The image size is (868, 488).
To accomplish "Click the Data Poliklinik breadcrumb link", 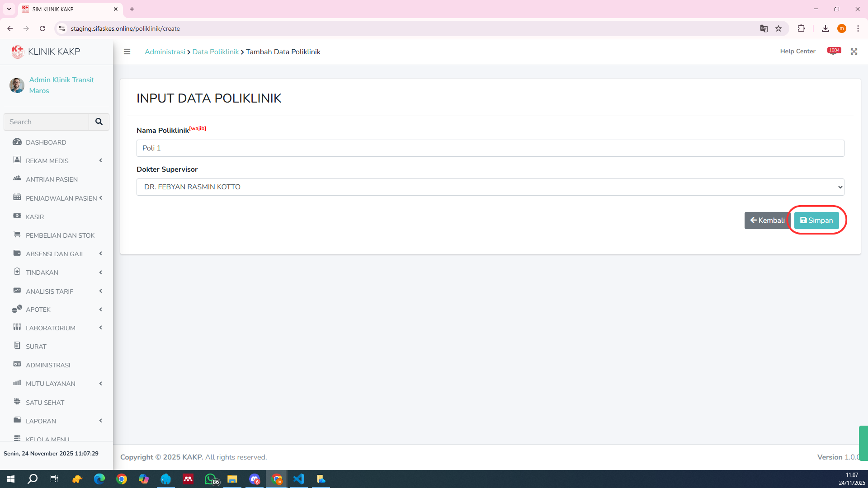I will click(x=215, y=52).
